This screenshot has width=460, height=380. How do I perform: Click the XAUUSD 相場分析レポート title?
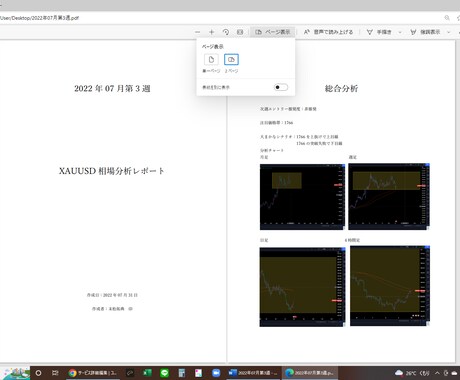click(x=112, y=171)
